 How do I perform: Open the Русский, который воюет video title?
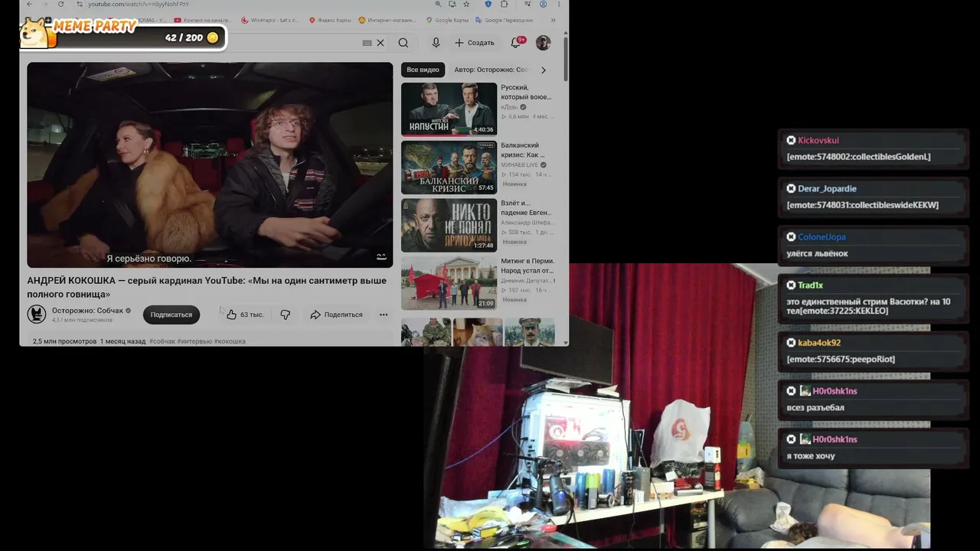click(x=526, y=92)
